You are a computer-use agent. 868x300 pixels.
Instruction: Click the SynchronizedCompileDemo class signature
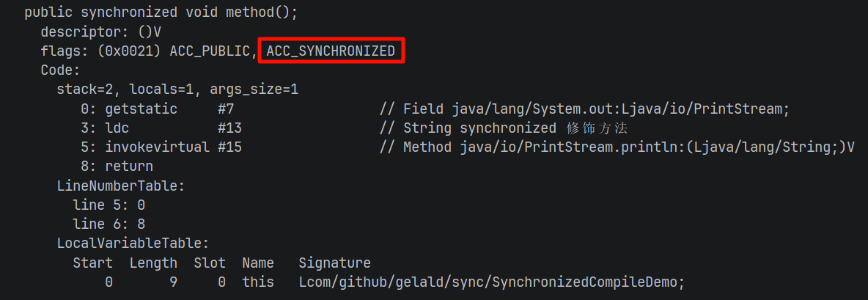pyautogui.click(x=491, y=282)
